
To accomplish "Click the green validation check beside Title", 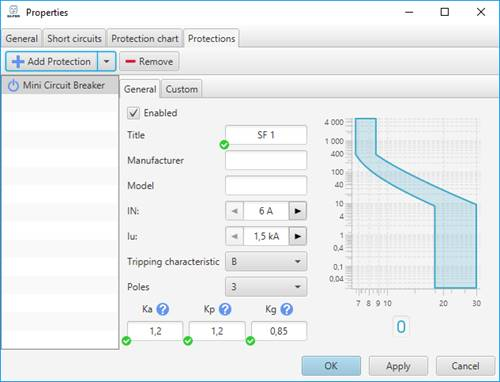I will [224, 145].
